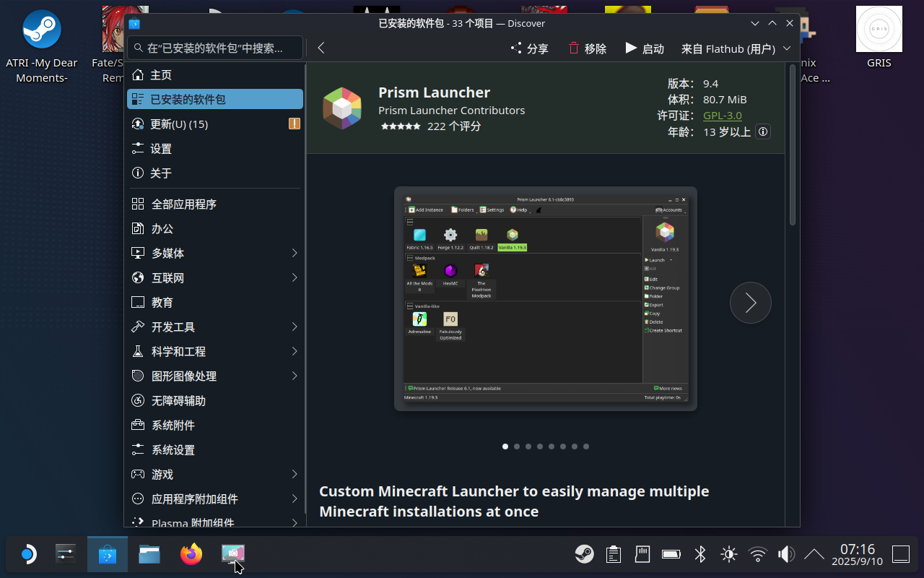The height and width of the screenshot is (578, 924).
Task: Click the 分享 share button
Action: coord(530,48)
